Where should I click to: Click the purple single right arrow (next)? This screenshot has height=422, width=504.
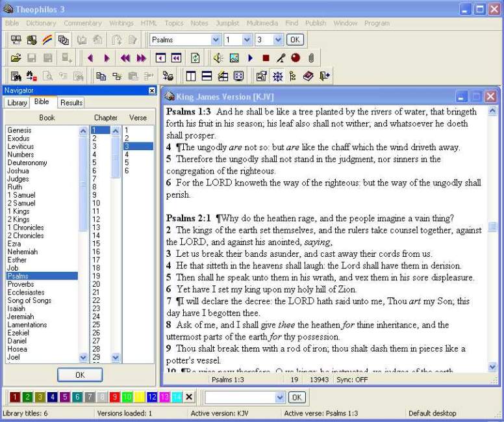click(x=107, y=58)
